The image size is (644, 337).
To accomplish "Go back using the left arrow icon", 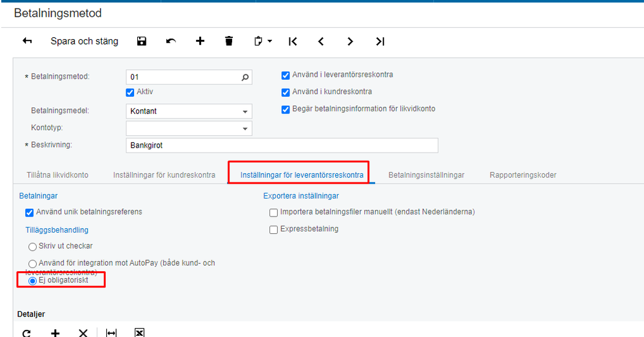I will point(27,41).
